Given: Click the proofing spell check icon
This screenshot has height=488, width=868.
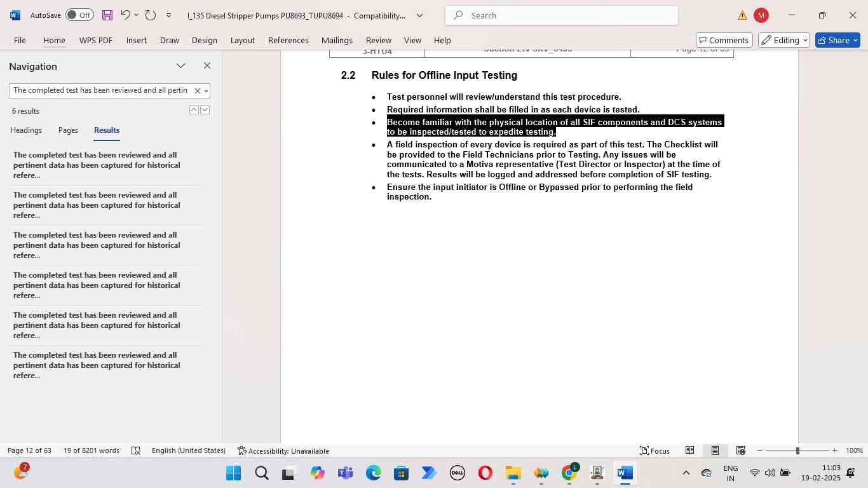Looking at the screenshot, I should [x=135, y=451].
